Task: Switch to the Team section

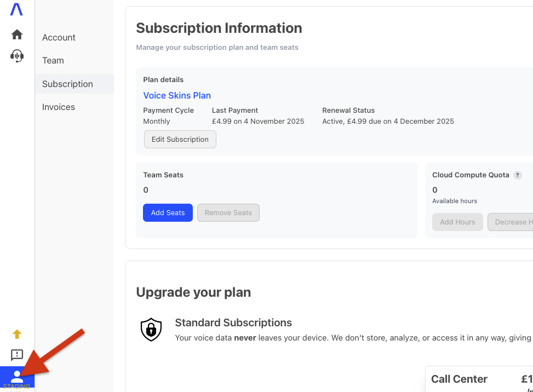Action: [x=53, y=61]
